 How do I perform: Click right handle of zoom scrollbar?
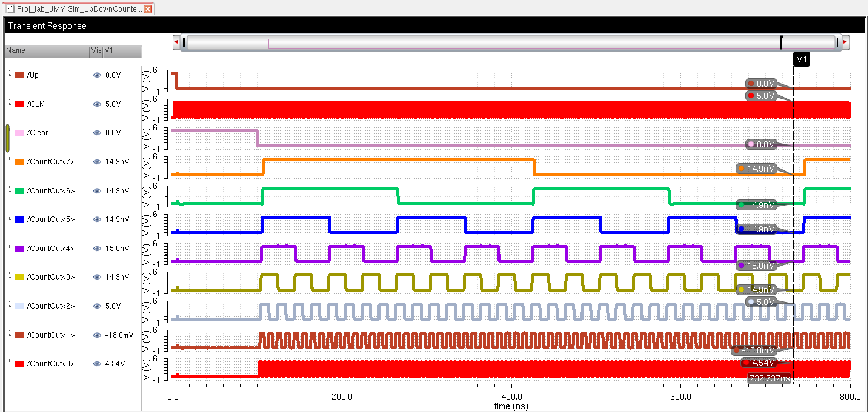(838, 42)
